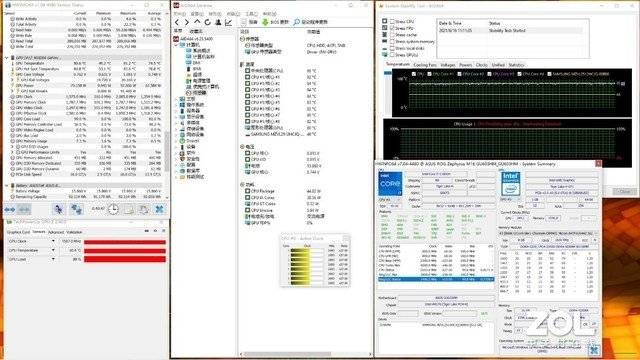Expand GPU Performance Limits row in HWiNFO

pos(13,152)
